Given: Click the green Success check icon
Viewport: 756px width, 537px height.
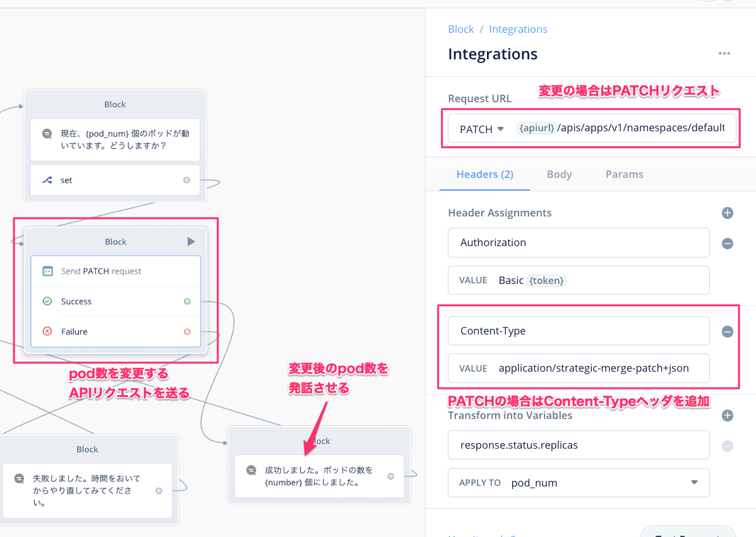Looking at the screenshot, I should [47, 301].
